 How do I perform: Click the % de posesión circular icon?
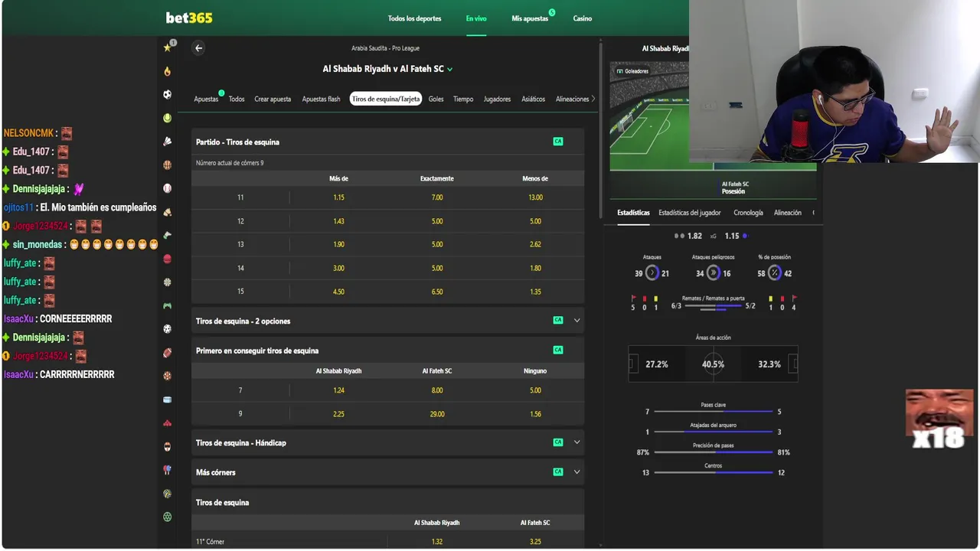pos(774,272)
